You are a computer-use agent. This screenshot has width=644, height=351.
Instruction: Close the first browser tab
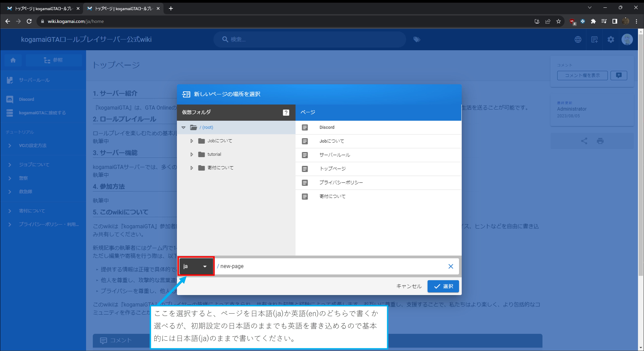pos(78,9)
